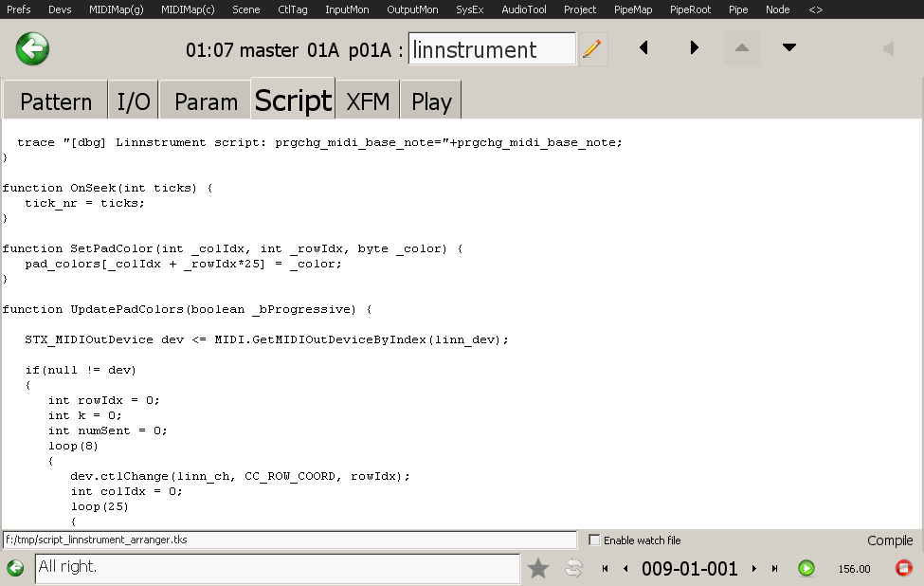Click the small green back icon in status bar
924x586 pixels.
pos(15,568)
